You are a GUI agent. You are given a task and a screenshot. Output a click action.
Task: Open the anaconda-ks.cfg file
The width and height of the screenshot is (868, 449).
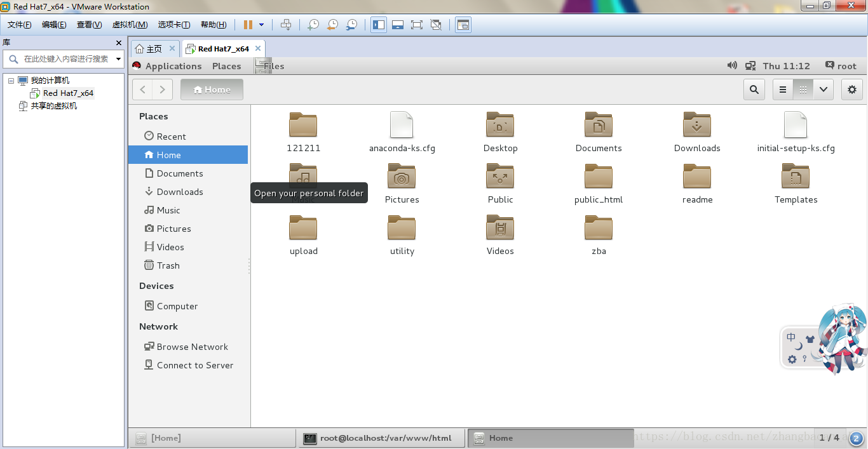point(402,125)
